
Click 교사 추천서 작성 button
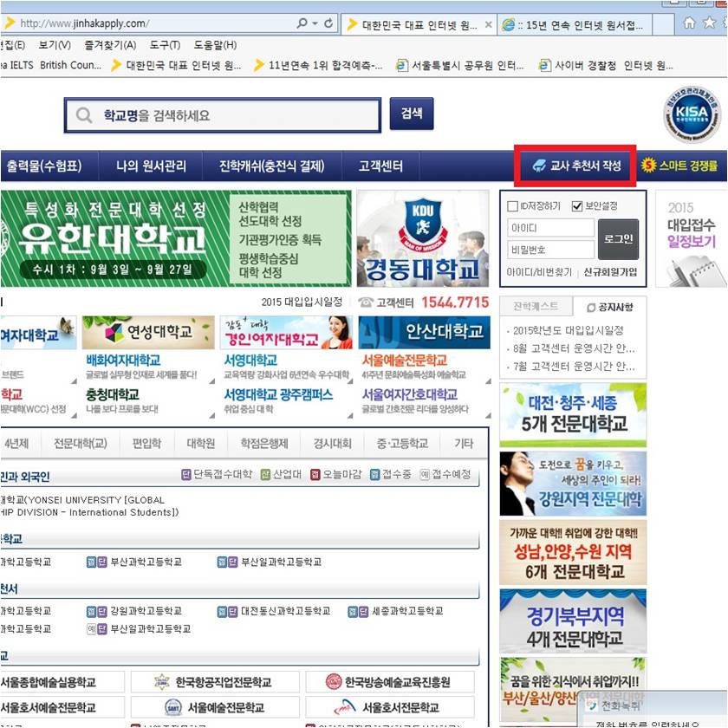point(575,166)
